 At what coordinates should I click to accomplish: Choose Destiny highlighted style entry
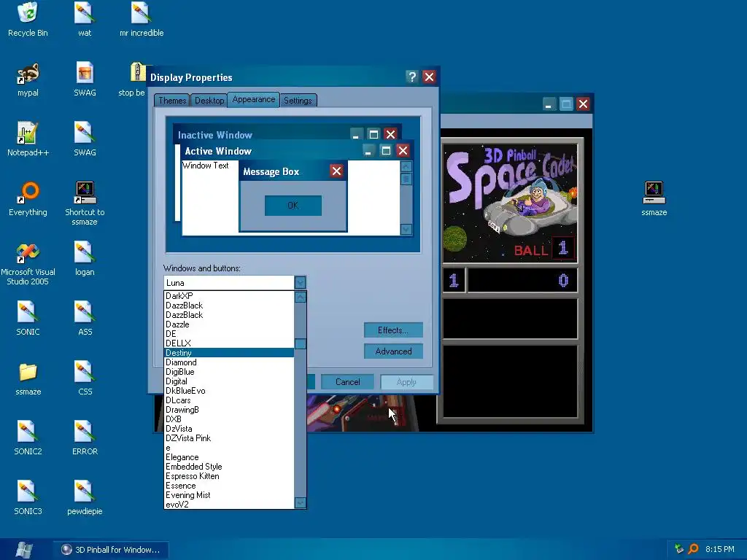tap(228, 353)
